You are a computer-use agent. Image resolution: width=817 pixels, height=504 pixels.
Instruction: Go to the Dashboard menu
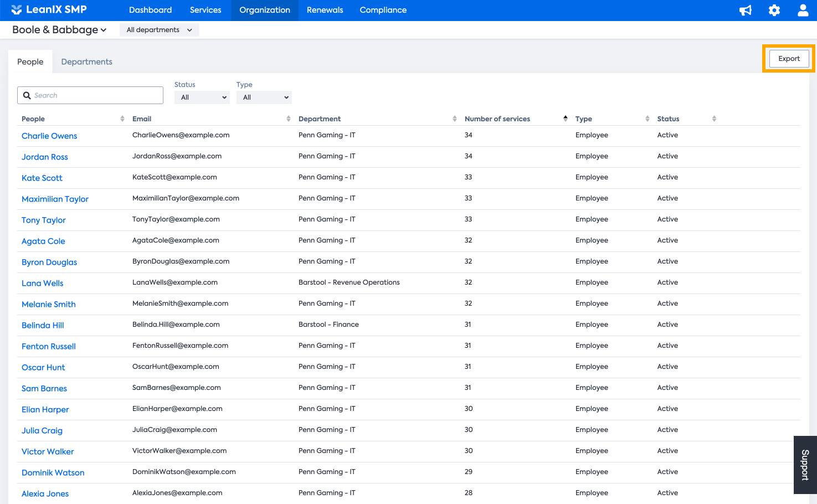(150, 10)
